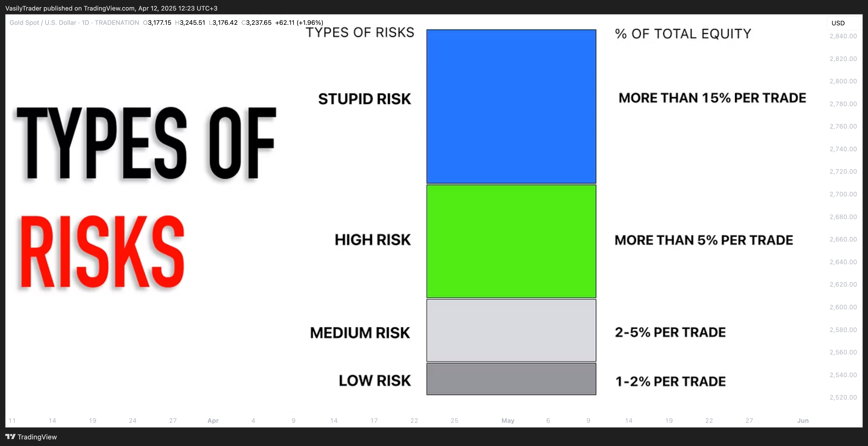The height and width of the screenshot is (446, 868).
Task: Click MORE THAN 15% PER TRADE text
Action: [712, 98]
